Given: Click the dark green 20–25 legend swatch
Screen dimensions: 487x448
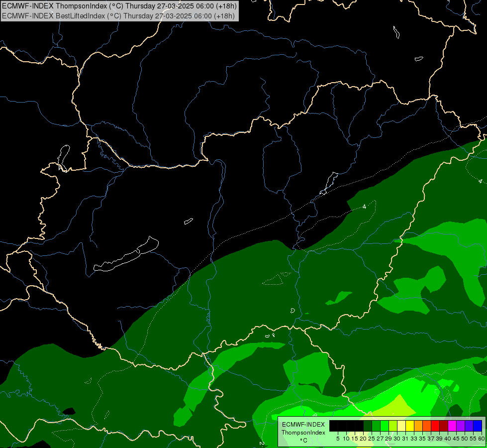Looking at the screenshot, I should [368, 426].
